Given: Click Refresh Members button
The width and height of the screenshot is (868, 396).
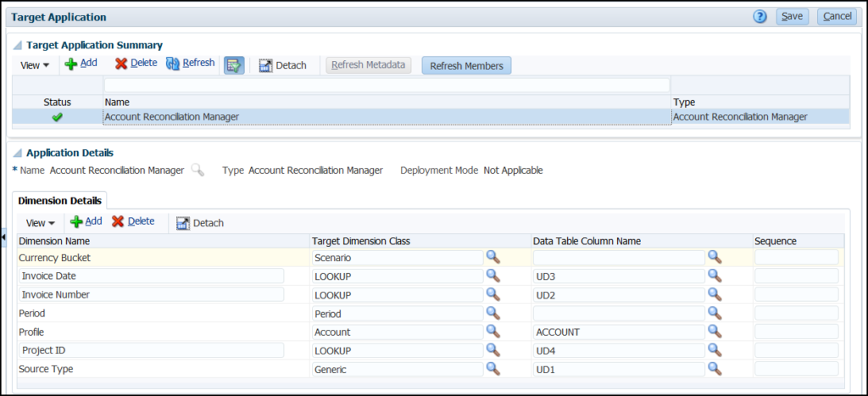Looking at the screenshot, I should [467, 65].
